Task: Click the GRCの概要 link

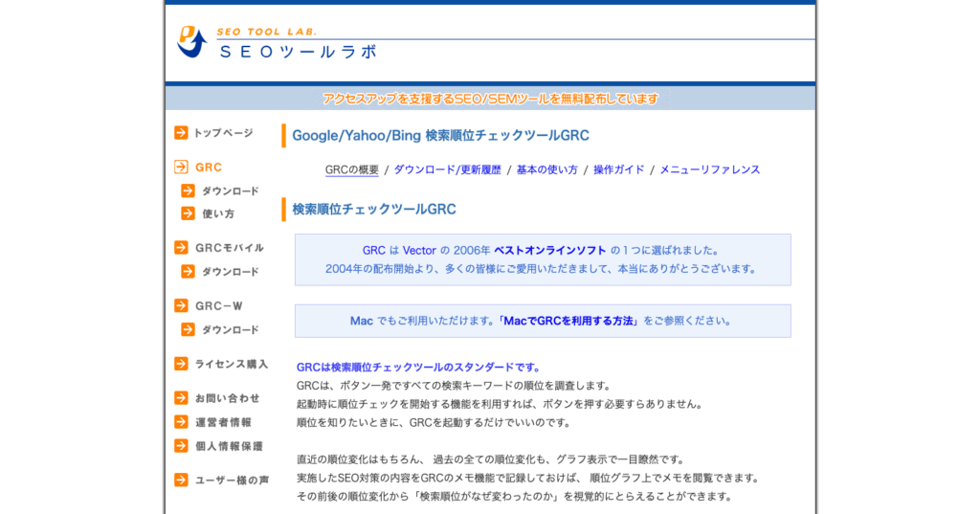Action: tap(352, 169)
